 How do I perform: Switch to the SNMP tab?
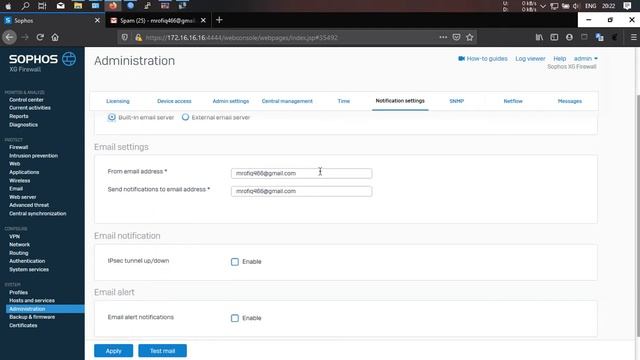(456, 101)
